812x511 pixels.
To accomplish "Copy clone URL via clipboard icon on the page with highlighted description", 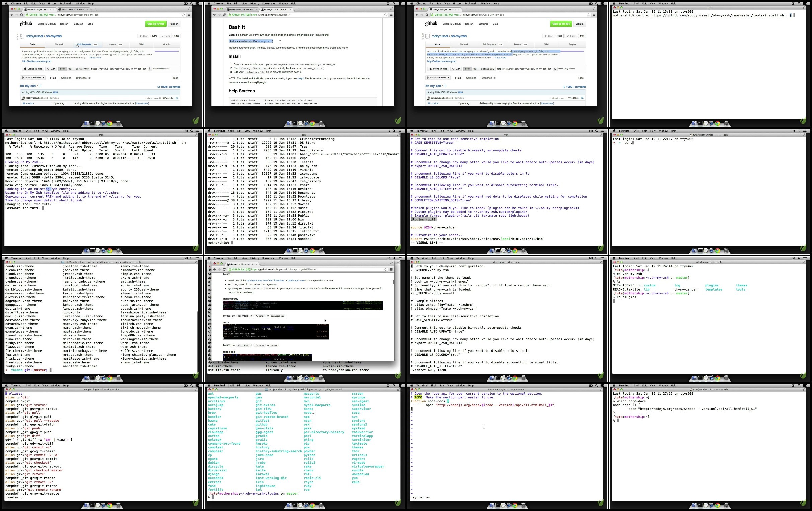I will (x=555, y=69).
